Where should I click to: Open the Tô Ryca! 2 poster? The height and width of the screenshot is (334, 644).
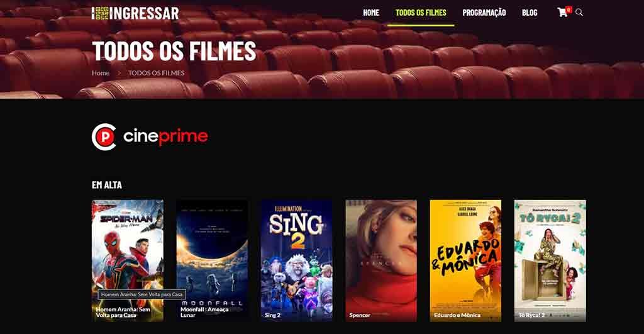click(550, 260)
